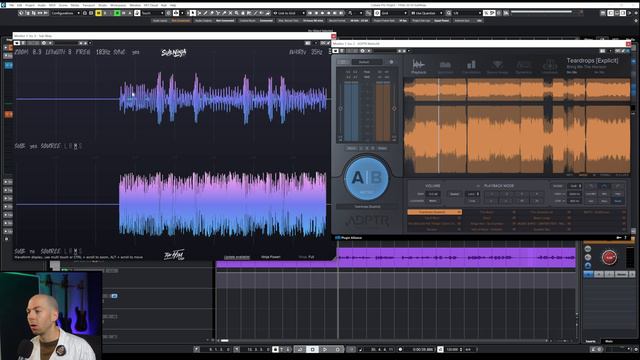Screen dimensions: 640x360
Task: Click the Record transport button
Action: tap(338, 350)
